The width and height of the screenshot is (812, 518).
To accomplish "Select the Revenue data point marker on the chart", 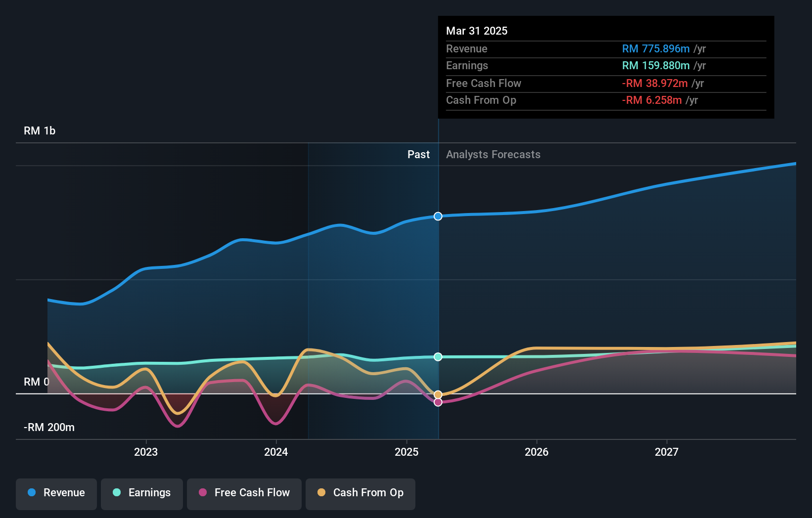I will click(x=438, y=216).
